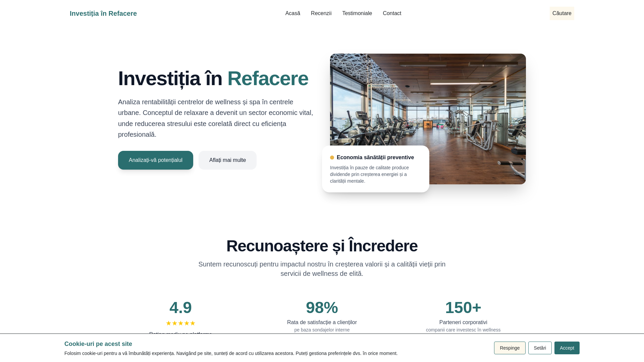Click the main Investiția în Refacere headline

(x=213, y=78)
